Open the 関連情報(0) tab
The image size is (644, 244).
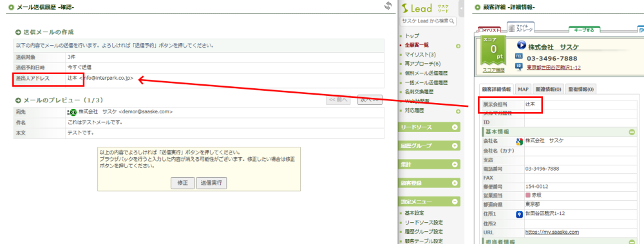coord(548,89)
